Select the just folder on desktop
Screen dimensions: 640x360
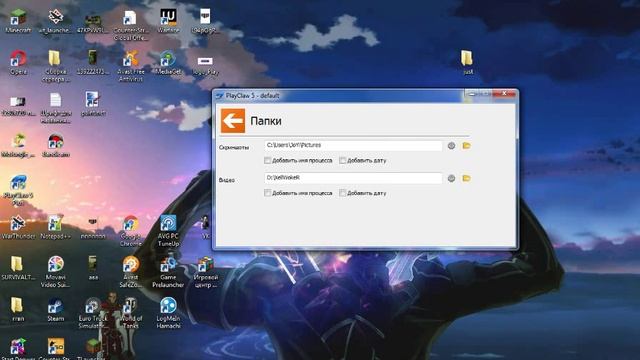tap(467, 62)
